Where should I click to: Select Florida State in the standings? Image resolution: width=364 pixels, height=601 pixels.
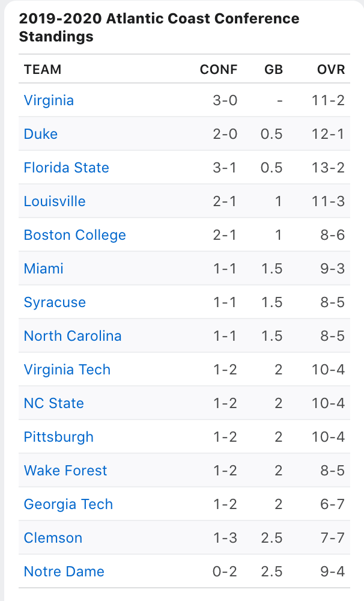(x=66, y=168)
